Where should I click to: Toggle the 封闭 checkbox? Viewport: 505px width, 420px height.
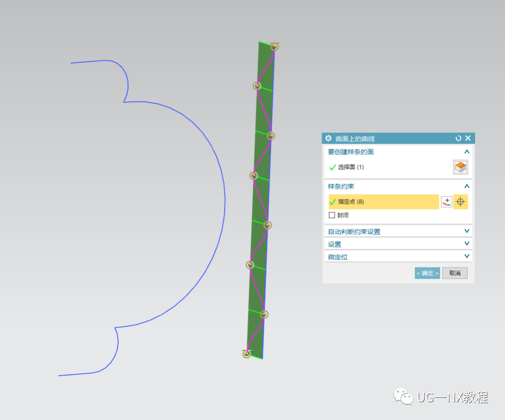coord(332,215)
